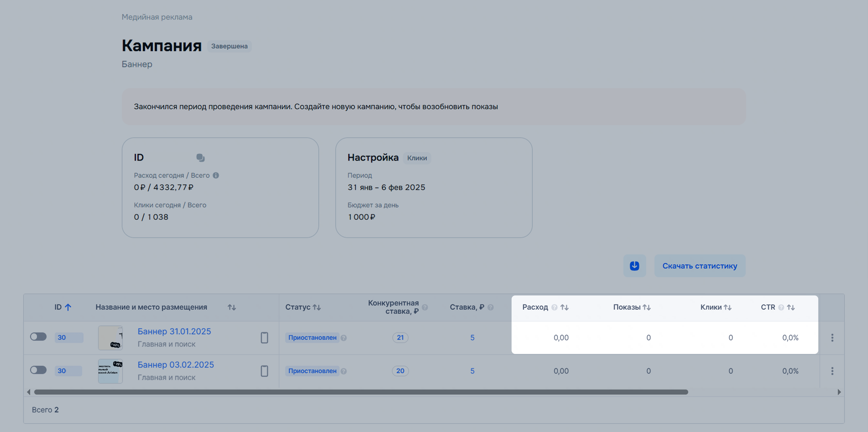
Task: Copy the campaign ID with copy icon
Action: [201, 158]
